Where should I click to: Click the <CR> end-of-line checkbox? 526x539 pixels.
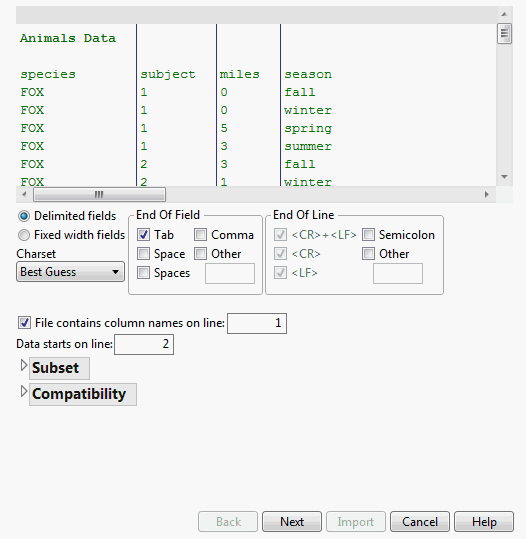tap(281, 254)
